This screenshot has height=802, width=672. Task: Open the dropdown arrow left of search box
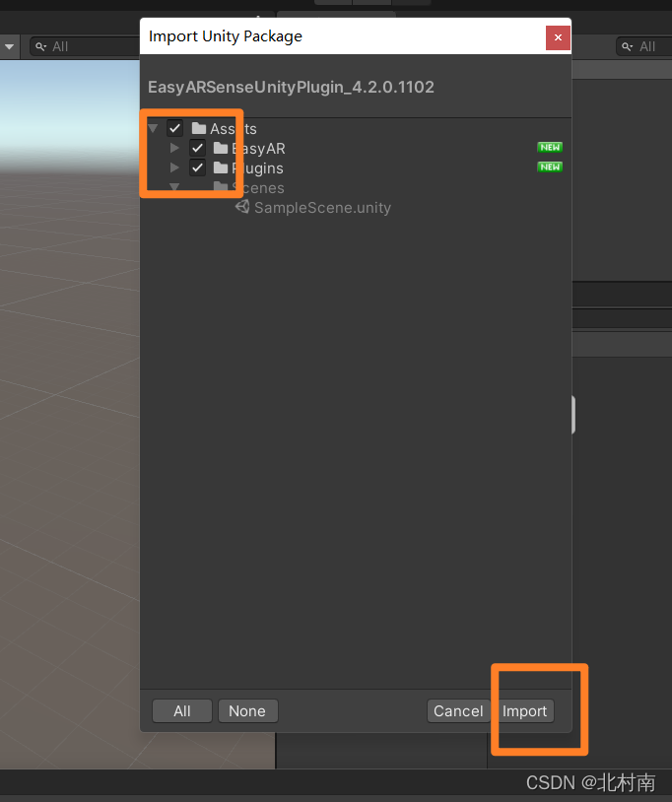[9, 46]
